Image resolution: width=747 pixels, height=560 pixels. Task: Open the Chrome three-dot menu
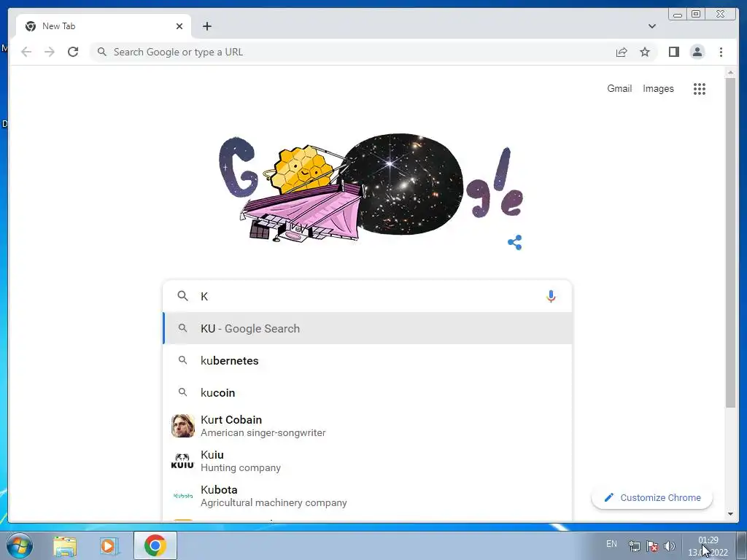coord(721,52)
